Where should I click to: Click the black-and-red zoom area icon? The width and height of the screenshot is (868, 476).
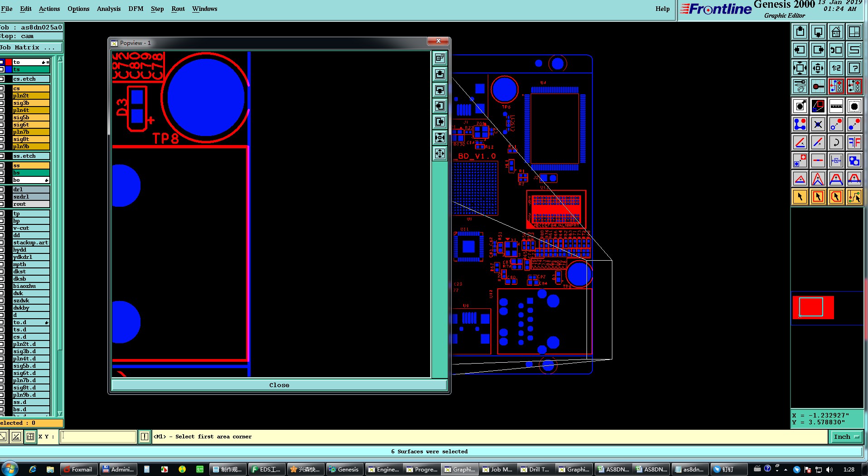tap(818, 107)
